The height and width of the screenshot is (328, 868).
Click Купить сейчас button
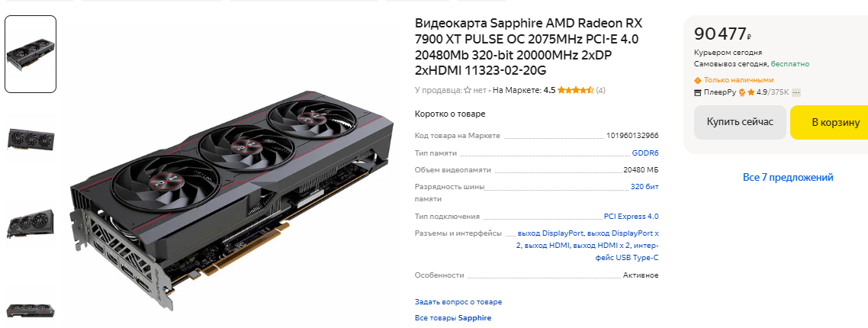(740, 122)
